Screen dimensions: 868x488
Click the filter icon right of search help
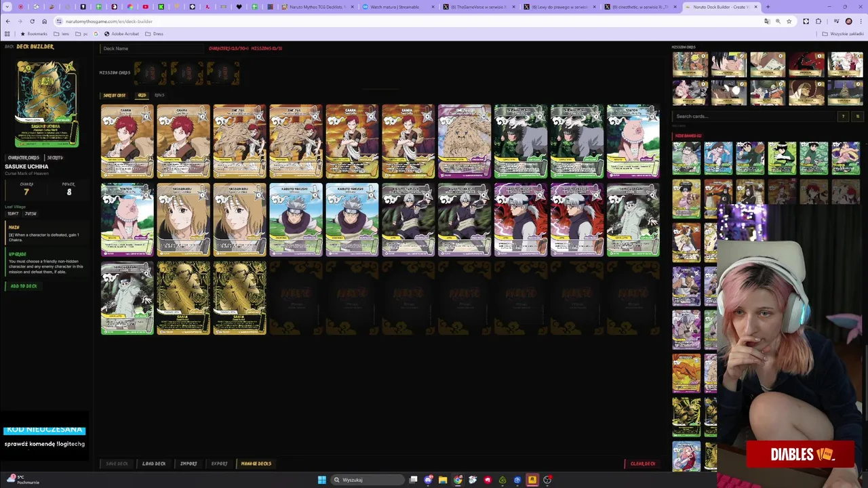click(x=857, y=117)
